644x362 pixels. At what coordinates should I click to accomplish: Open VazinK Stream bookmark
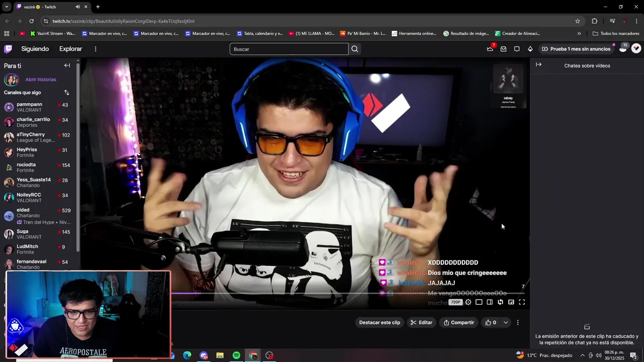point(53,34)
